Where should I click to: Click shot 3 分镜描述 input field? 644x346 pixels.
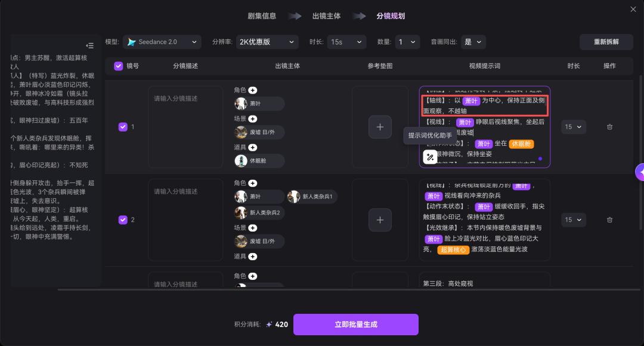point(185,279)
